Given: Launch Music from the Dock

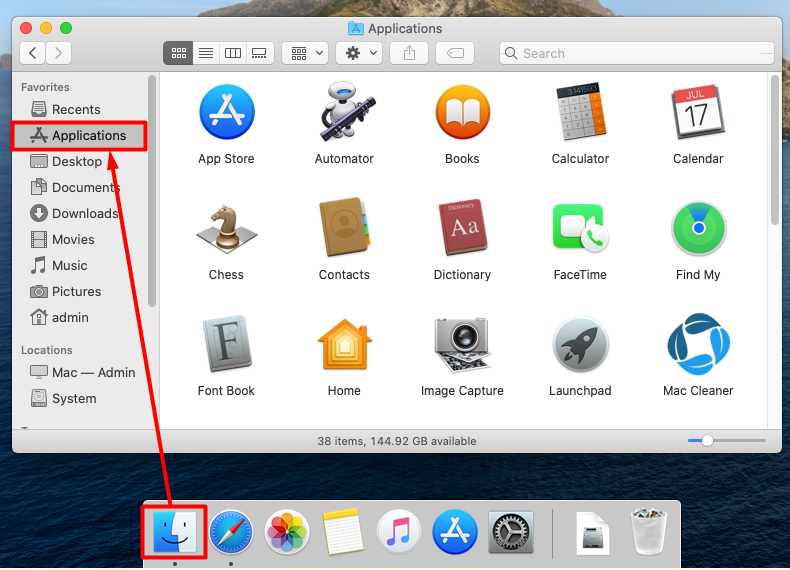Looking at the screenshot, I should coord(399,532).
